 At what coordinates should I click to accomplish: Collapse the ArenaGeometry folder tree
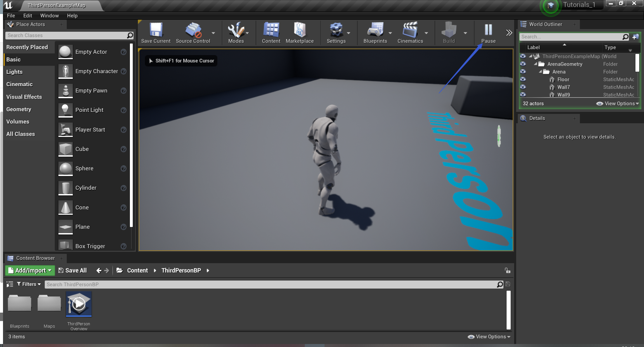(535, 64)
